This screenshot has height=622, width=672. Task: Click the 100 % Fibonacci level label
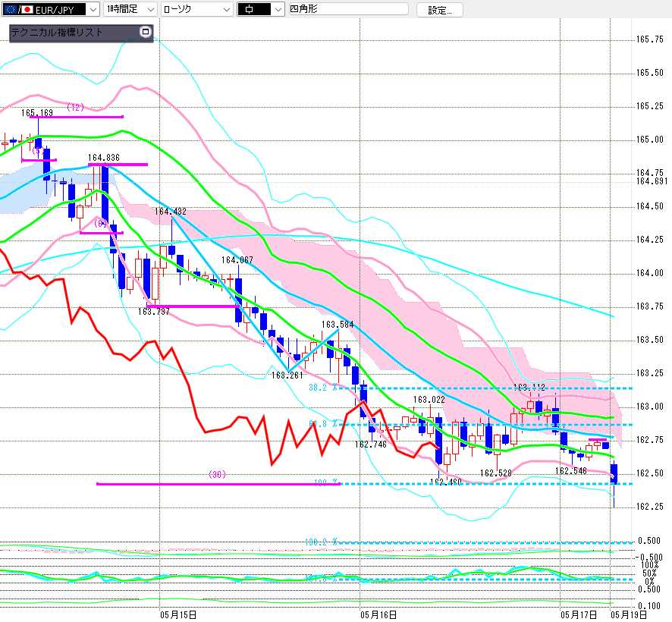[327, 482]
